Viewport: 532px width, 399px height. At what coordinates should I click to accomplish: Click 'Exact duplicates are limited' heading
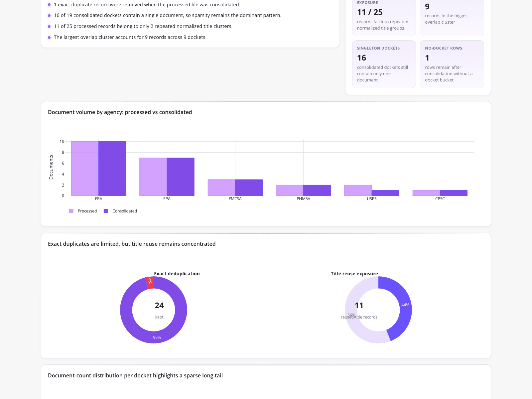pyautogui.click(x=132, y=244)
